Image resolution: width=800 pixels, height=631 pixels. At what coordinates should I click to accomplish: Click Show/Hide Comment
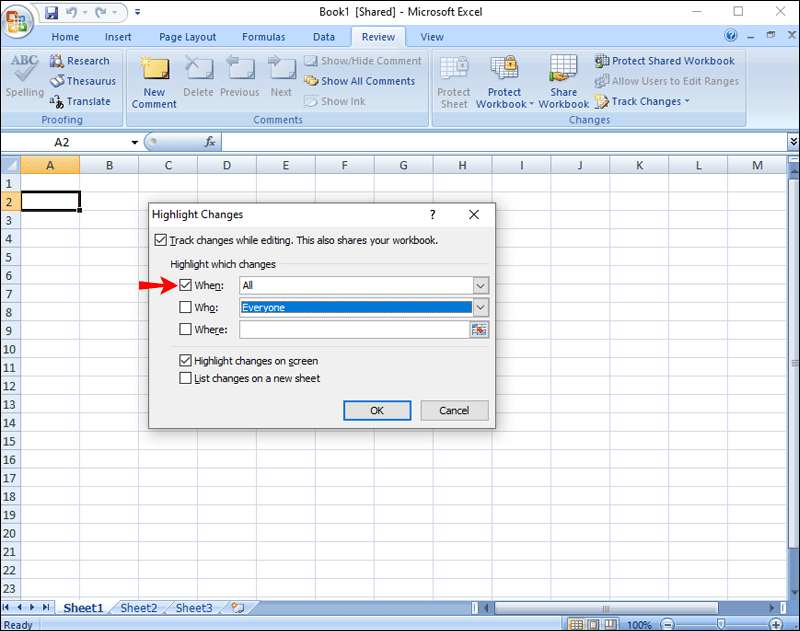pyautogui.click(x=363, y=61)
